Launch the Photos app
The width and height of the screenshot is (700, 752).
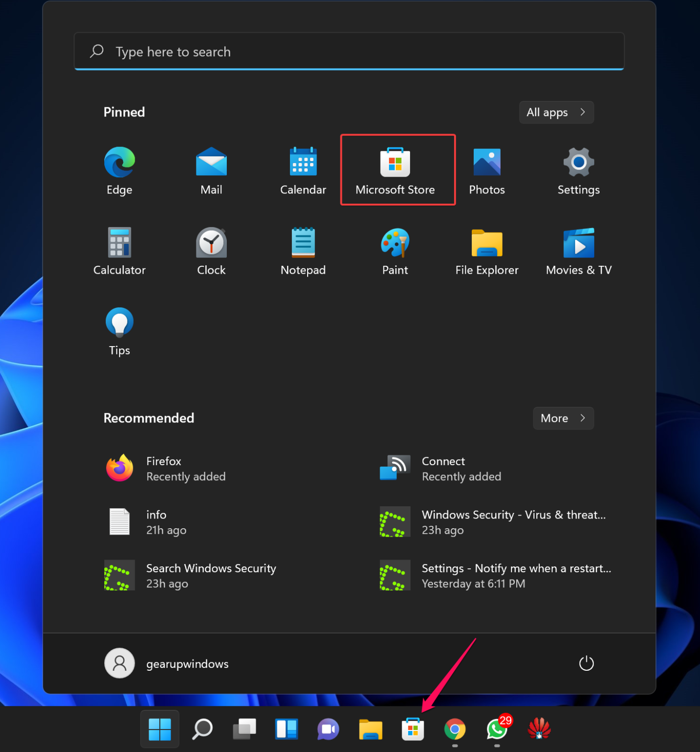tap(487, 170)
